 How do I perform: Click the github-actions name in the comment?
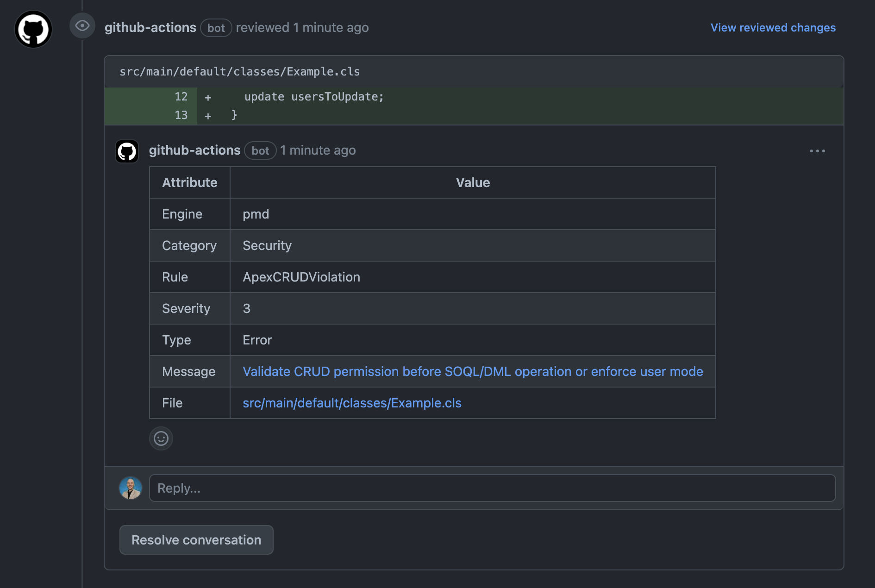pos(194,150)
